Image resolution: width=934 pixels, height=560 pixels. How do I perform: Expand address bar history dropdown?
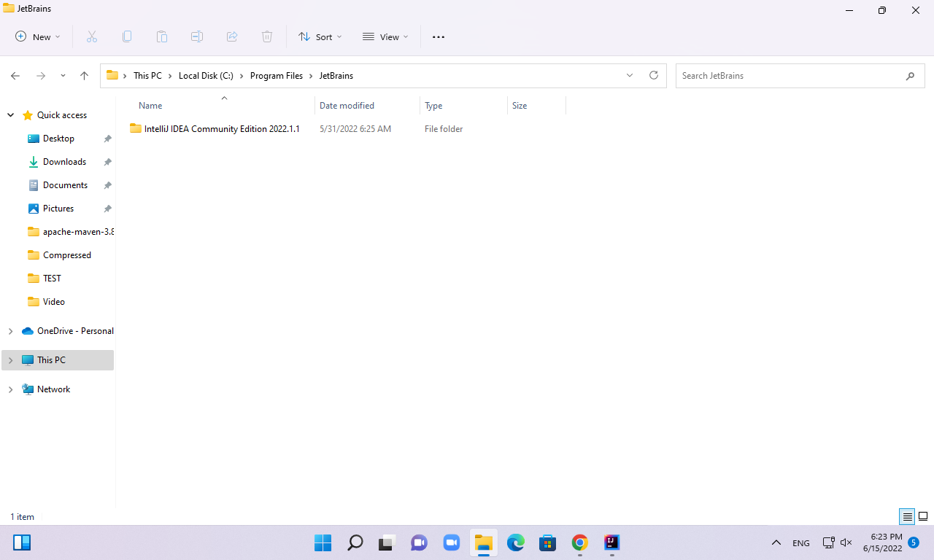click(x=630, y=75)
